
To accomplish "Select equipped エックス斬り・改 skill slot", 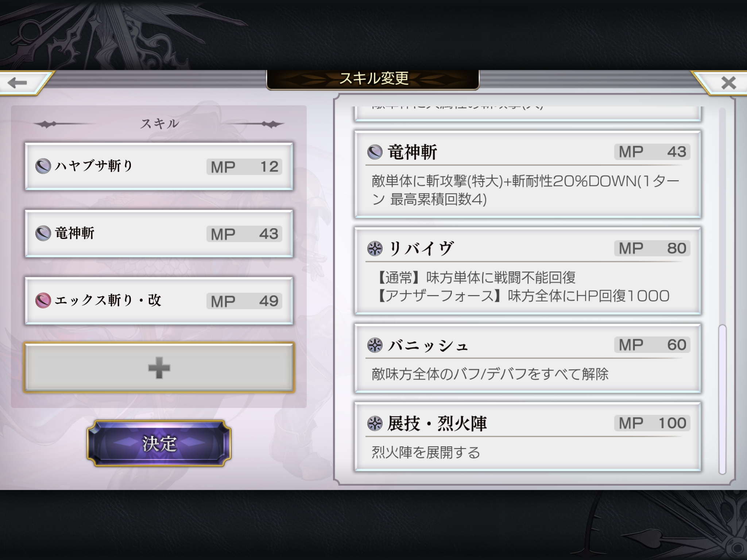I will (x=159, y=301).
